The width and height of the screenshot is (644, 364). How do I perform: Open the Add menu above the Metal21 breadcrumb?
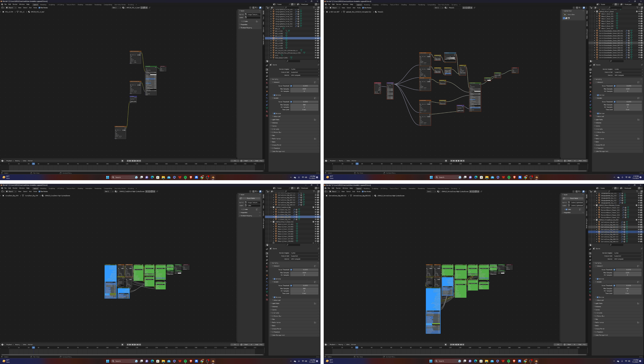[x=354, y=8]
